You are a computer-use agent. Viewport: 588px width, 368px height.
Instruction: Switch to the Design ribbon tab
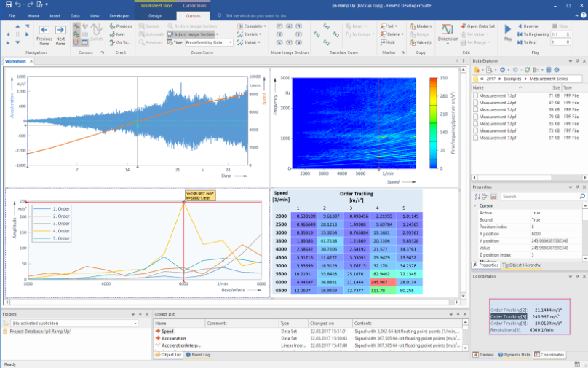pos(155,15)
